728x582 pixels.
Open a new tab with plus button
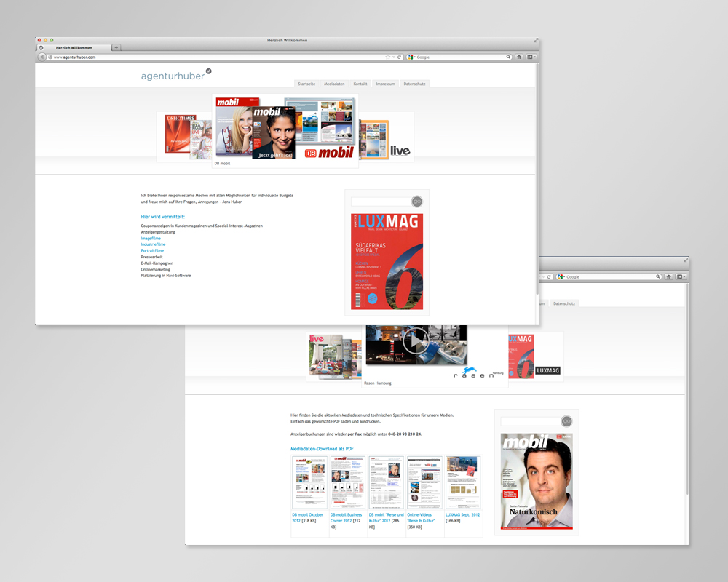pos(116,47)
